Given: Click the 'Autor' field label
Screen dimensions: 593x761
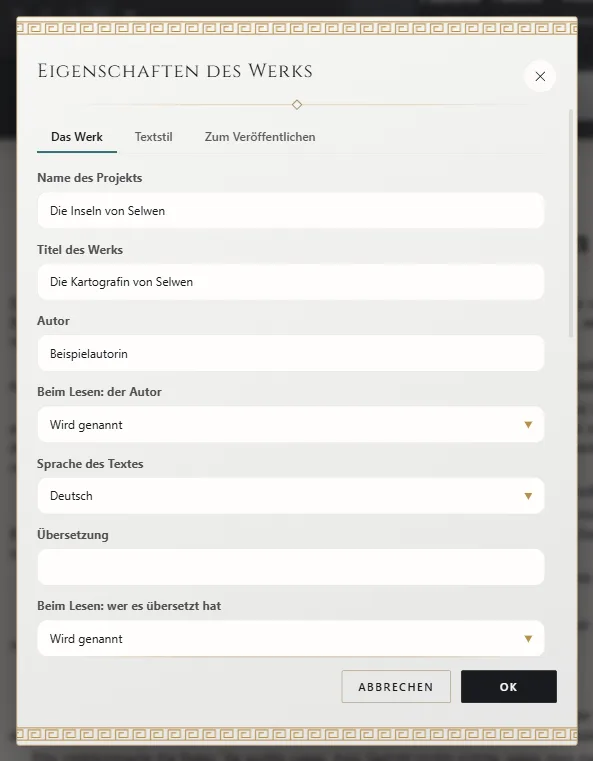Looking at the screenshot, I should click(x=53, y=321).
